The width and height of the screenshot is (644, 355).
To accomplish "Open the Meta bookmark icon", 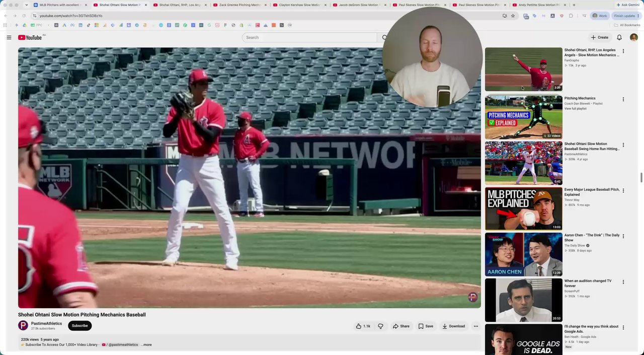I will [x=72, y=25].
